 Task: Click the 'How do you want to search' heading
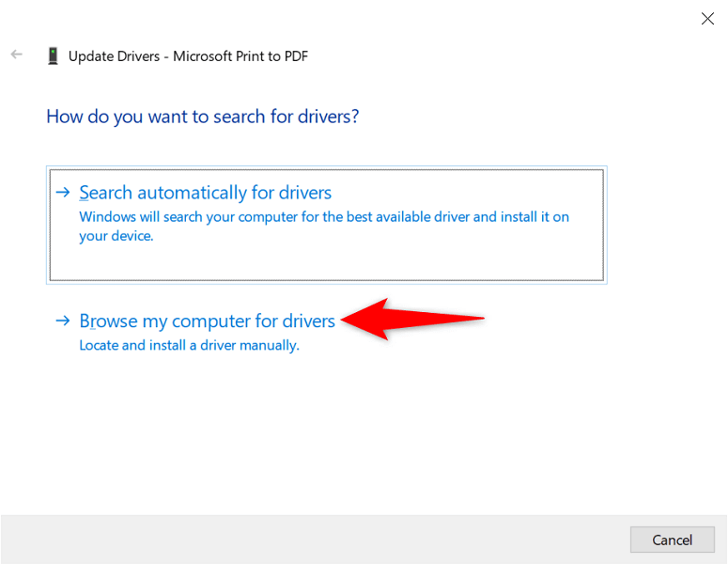coord(203,117)
